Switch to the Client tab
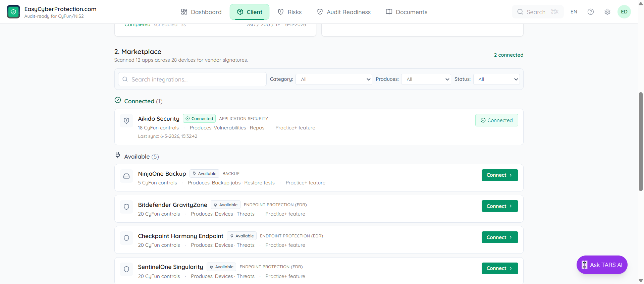 pos(250,12)
